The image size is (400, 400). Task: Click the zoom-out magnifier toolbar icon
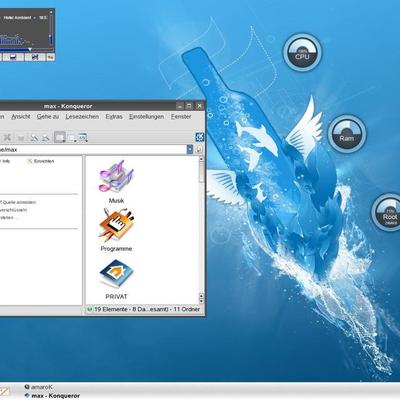(46, 137)
